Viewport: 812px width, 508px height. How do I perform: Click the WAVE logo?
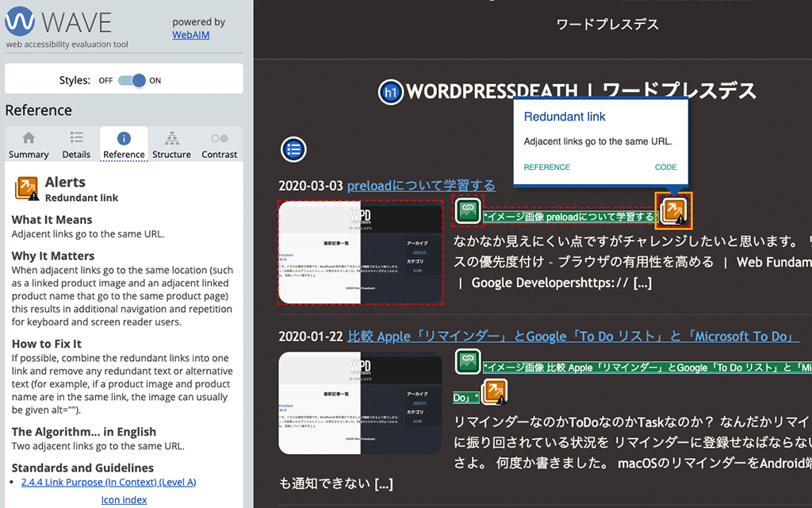58,21
